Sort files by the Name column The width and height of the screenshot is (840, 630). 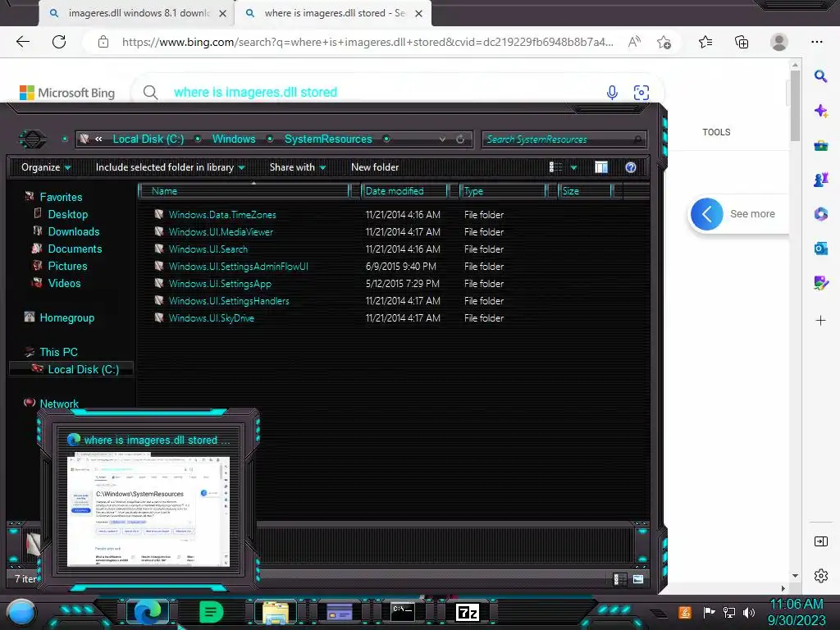point(244,190)
